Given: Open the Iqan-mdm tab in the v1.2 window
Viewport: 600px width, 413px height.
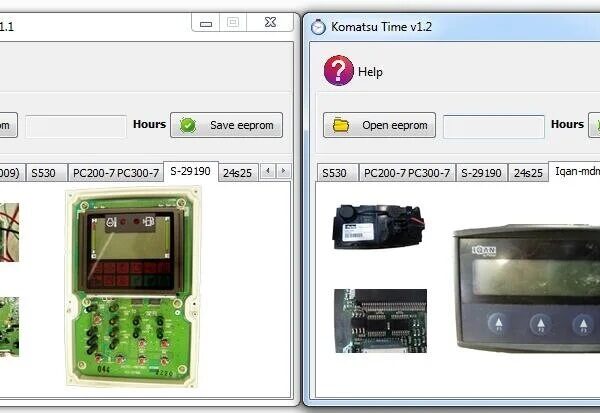Looking at the screenshot, I should point(576,171).
